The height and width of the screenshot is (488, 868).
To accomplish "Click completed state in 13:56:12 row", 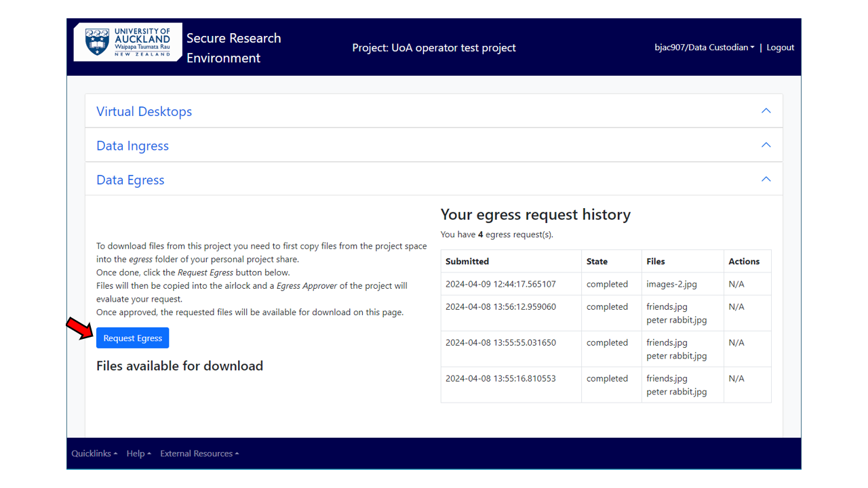I will pyautogui.click(x=607, y=306).
